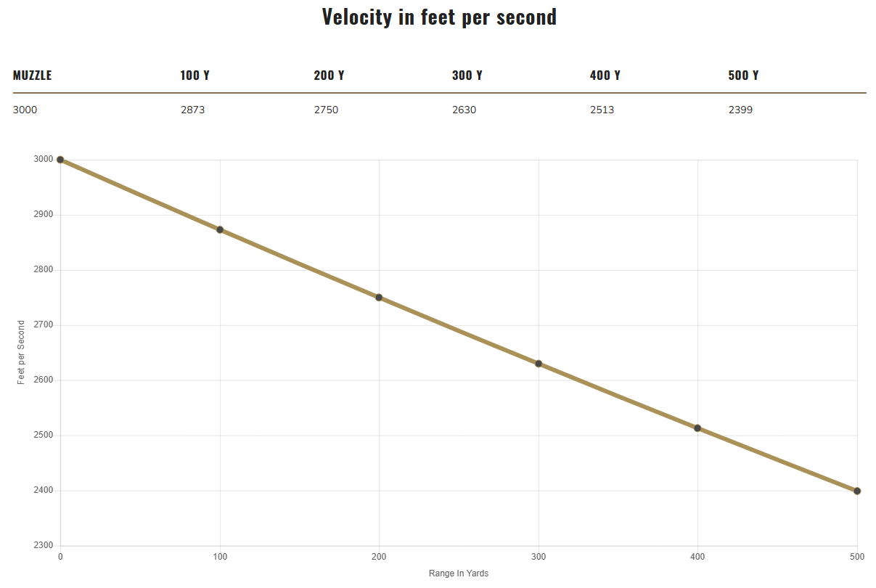The width and height of the screenshot is (876, 588).
Task: Select the 2630 velocity value
Action: 464,110
